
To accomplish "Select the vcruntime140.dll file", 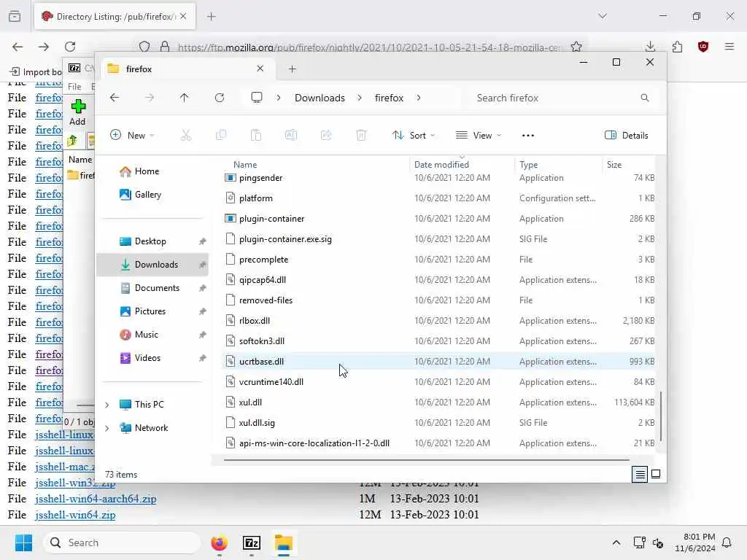I will point(438,382).
